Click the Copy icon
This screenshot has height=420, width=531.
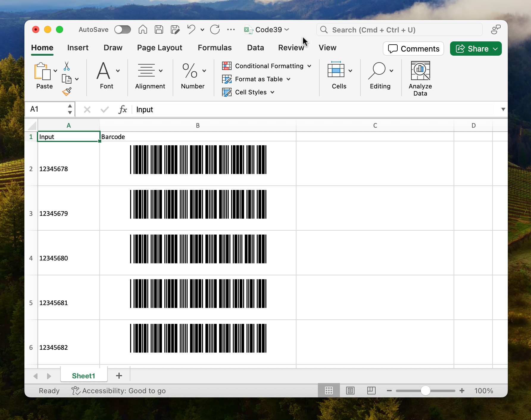pos(66,79)
